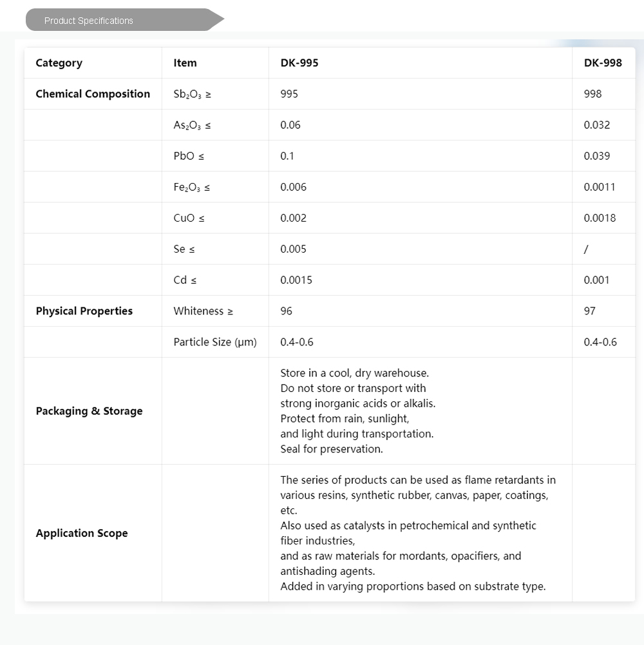644x645 pixels.
Task: Select the Packaging & Storage category cell
Action: [x=89, y=411]
